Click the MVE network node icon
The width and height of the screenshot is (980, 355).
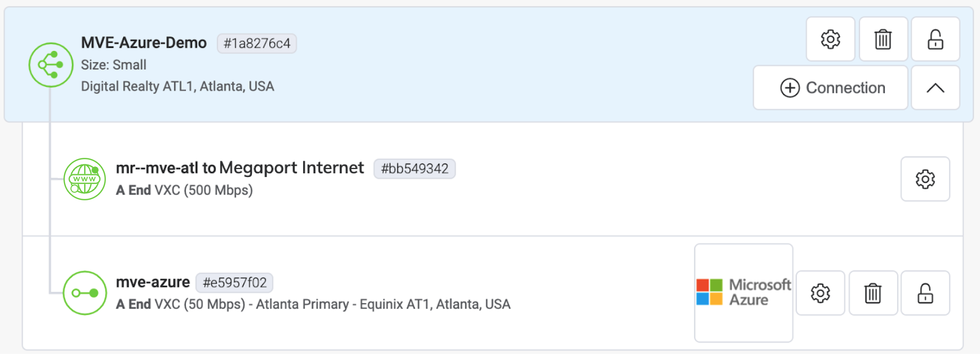[51, 65]
